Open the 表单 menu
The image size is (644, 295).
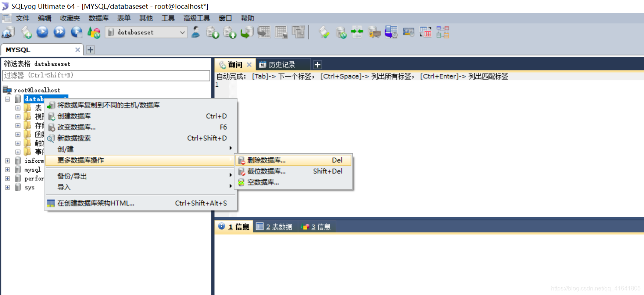[x=124, y=18]
